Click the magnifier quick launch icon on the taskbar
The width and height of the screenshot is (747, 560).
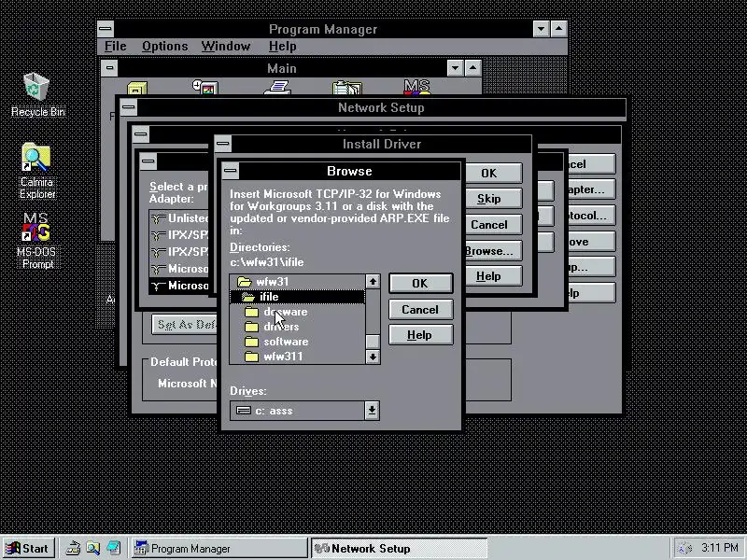(93, 548)
